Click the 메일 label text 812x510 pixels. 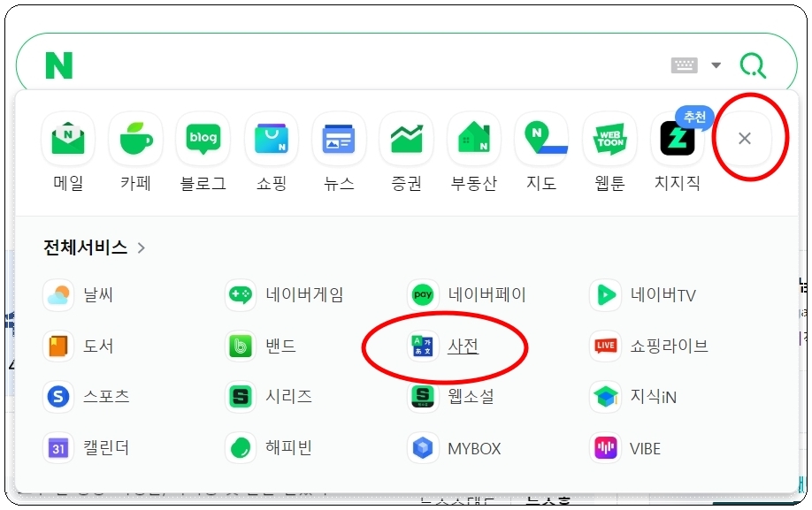pos(68,183)
